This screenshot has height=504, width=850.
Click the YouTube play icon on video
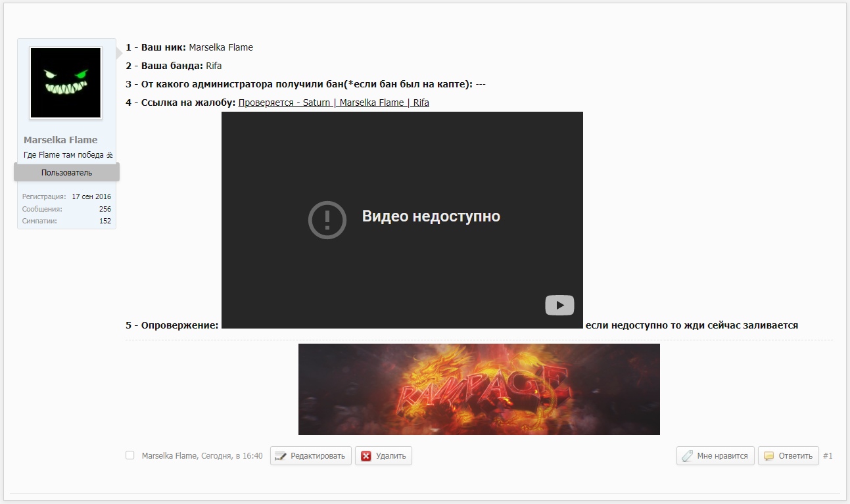pos(559,306)
